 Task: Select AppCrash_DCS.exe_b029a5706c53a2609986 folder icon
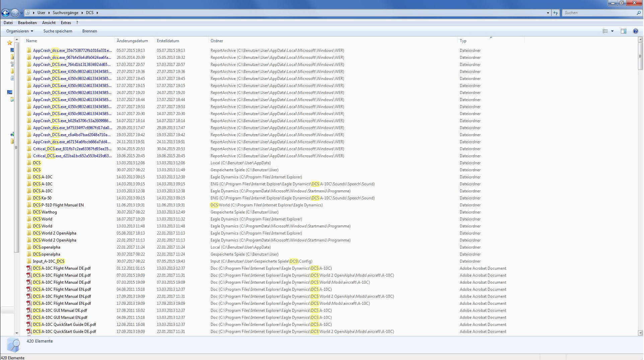pyautogui.click(x=29, y=121)
